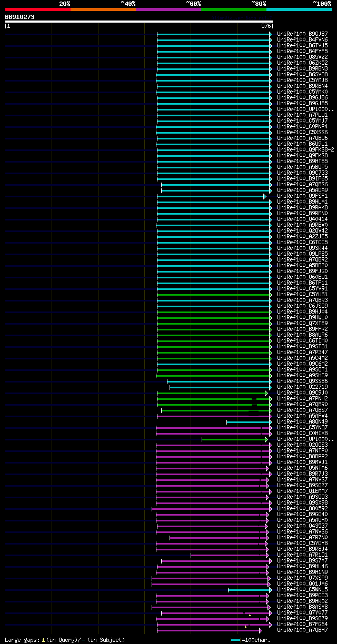Click the red 20% legend segment

[37, 9]
